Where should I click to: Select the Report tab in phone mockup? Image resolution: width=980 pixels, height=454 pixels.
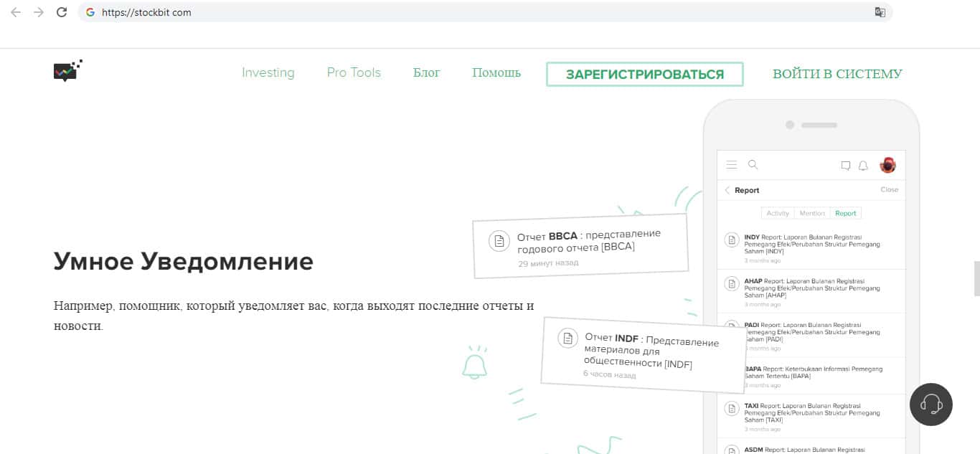[x=846, y=213]
